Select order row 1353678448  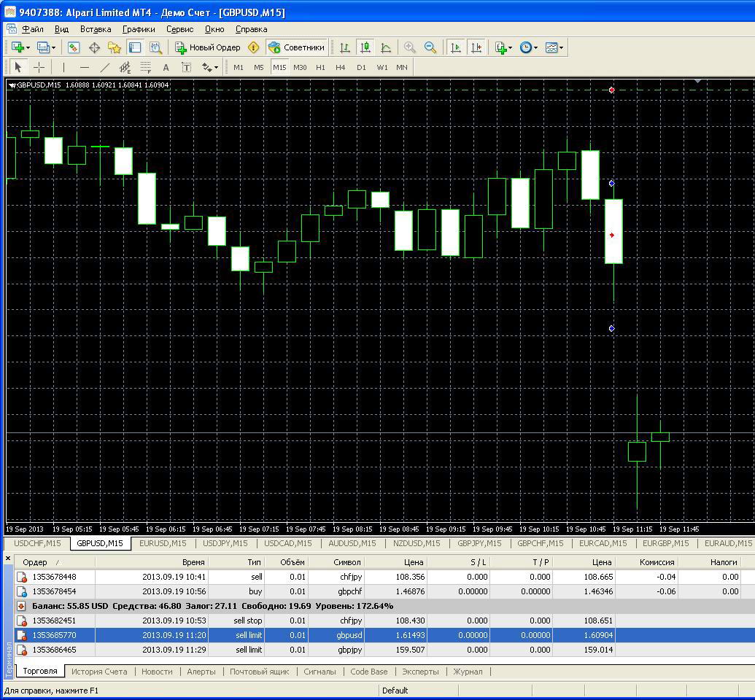(x=384, y=577)
